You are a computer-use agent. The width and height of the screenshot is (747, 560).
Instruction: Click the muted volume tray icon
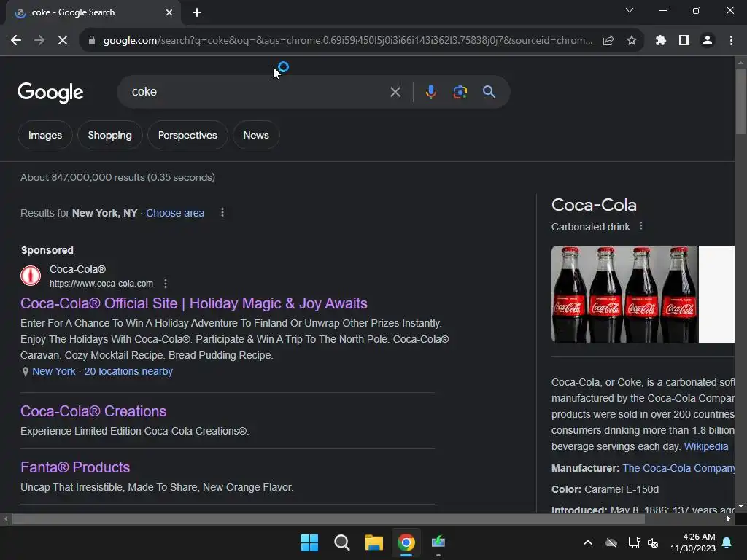pyautogui.click(x=653, y=542)
